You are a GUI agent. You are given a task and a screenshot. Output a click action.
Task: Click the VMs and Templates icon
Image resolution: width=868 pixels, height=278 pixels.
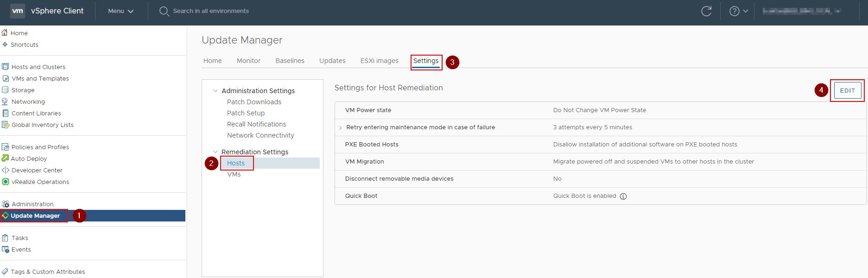point(5,78)
